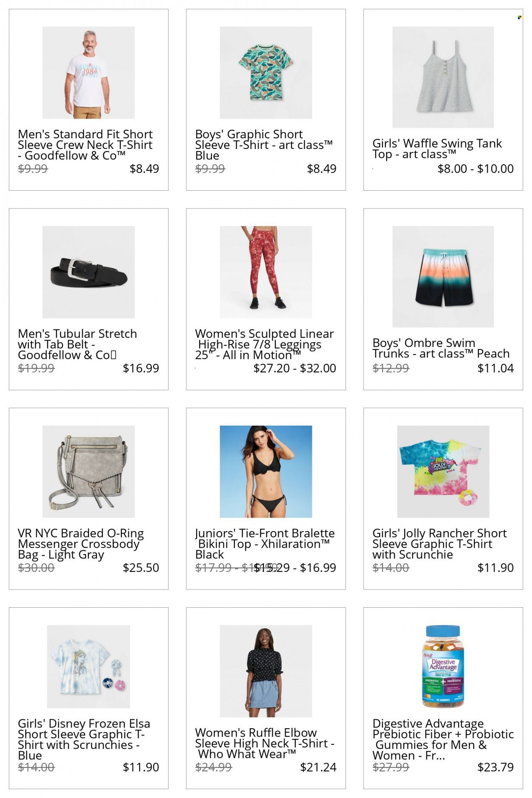The image size is (532, 798).
Task: Select the Digestive Advantage gummies bottle image
Action: 443,666
